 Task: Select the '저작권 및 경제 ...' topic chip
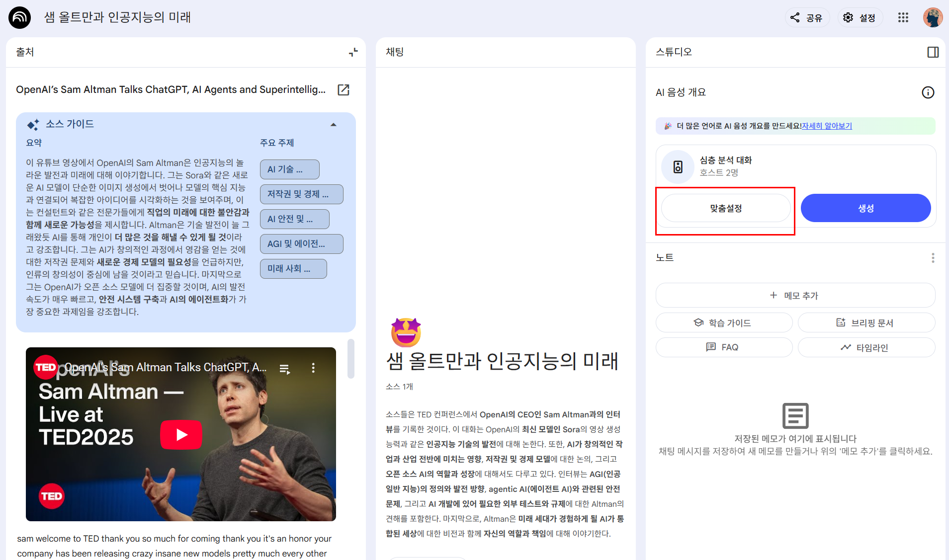pyautogui.click(x=302, y=194)
